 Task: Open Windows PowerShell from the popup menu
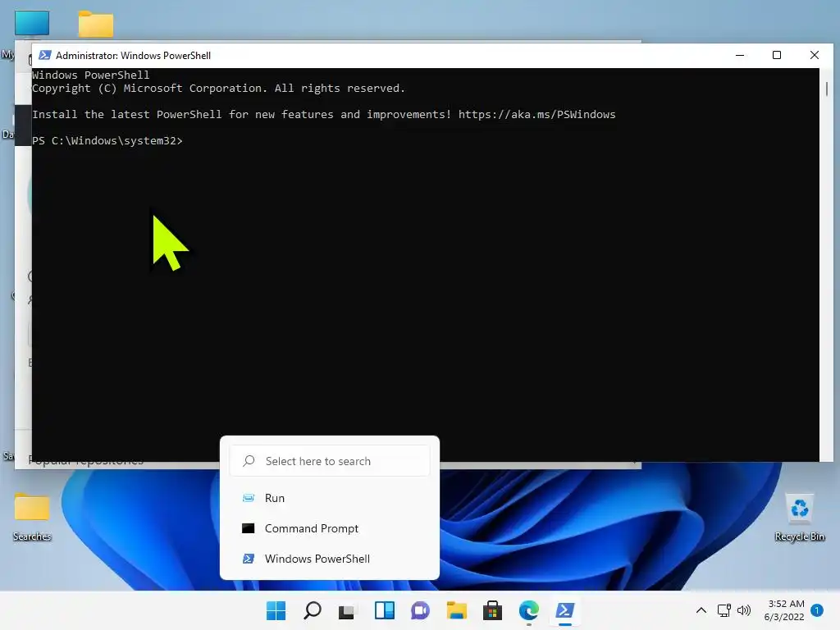tap(330, 559)
